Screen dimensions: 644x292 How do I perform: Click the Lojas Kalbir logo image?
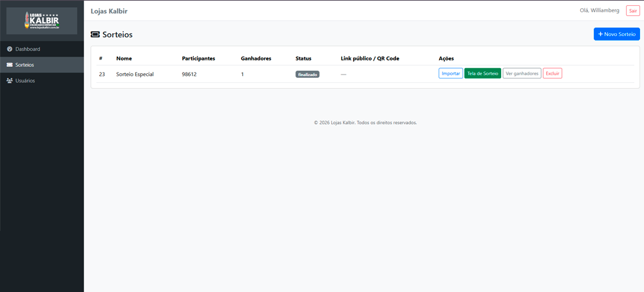click(42, 21)
